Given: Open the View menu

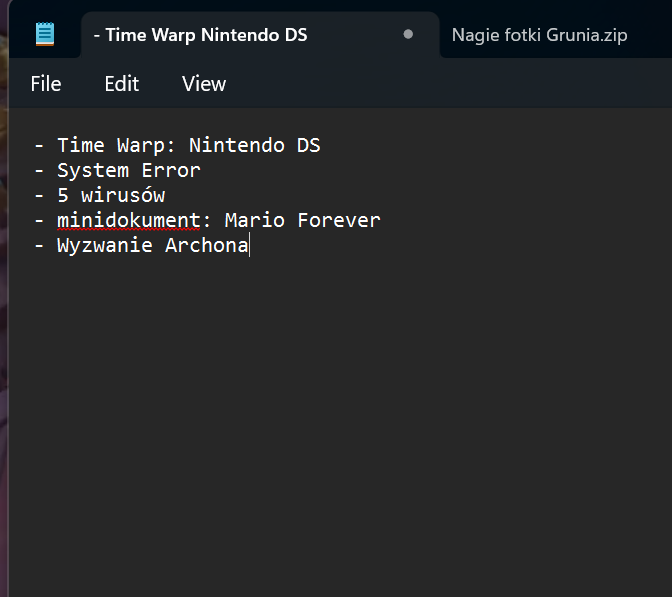Looking at the screenshot, I should tap(204, 84).
